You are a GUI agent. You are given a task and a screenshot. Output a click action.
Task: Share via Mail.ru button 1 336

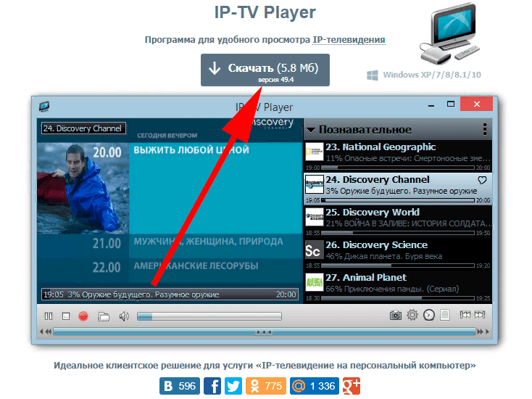pyautogui.click(x=314, y=386)
